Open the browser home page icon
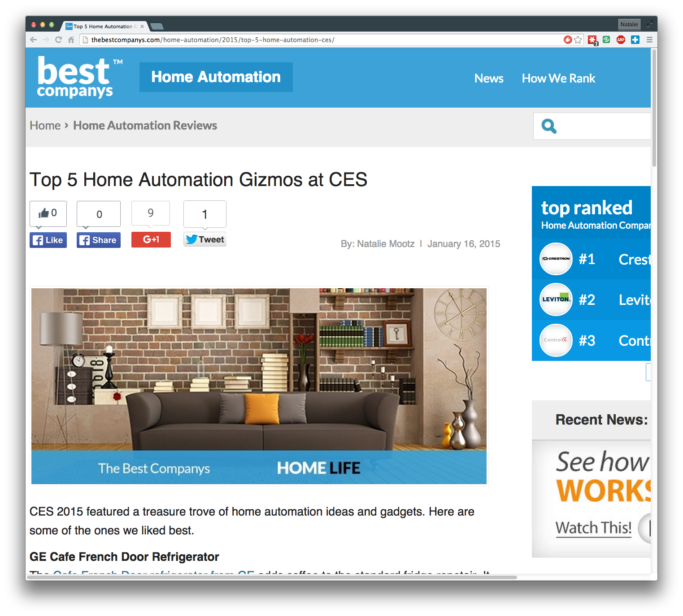 pos(71,39)
